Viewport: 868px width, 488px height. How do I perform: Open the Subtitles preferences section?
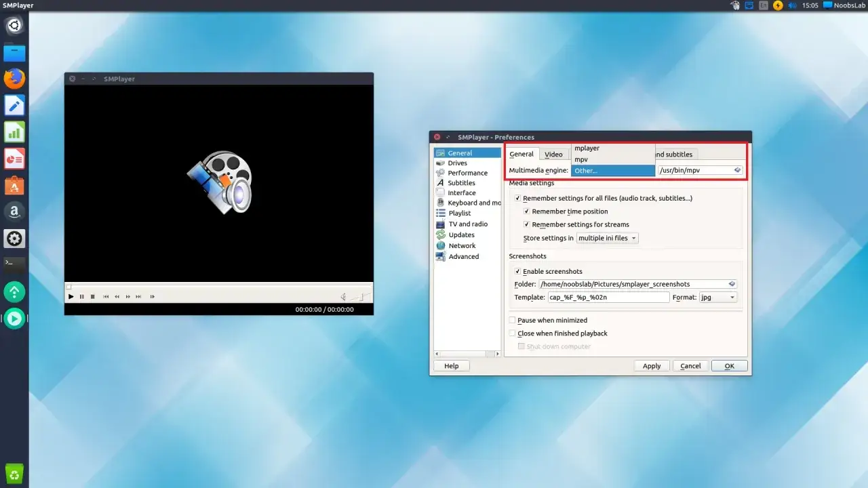point(468,183)
